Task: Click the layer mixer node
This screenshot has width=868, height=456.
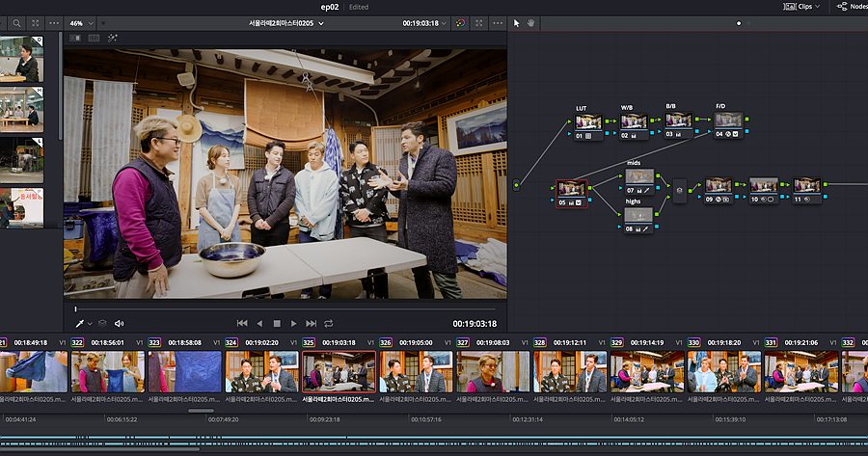Action: pos(679,190)
